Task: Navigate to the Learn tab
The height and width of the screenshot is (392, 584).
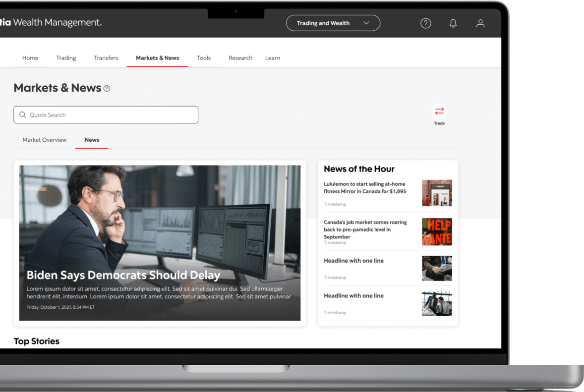Action: click(273, 58)
